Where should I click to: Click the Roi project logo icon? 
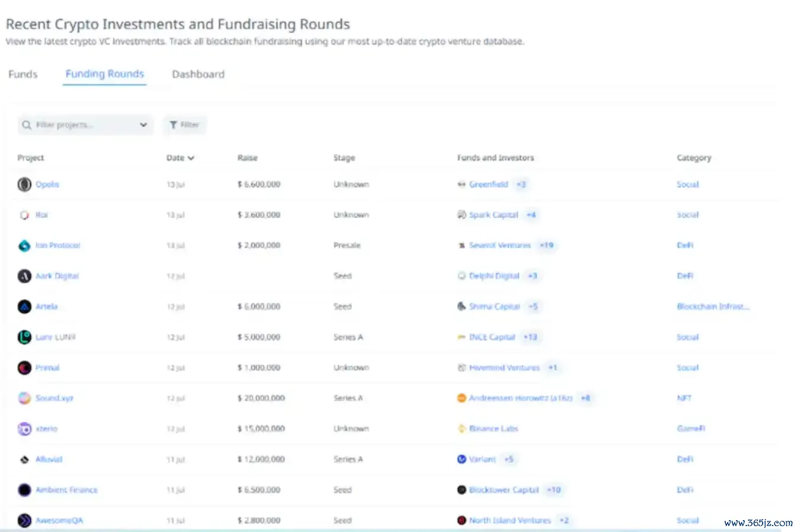point(24,215)
